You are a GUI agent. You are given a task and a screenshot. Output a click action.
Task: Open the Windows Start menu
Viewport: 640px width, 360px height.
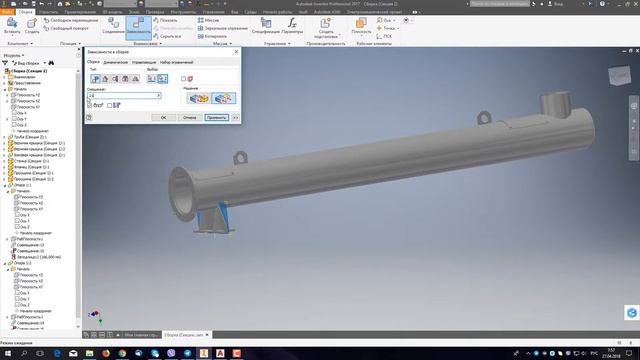[x=8, y=353]
